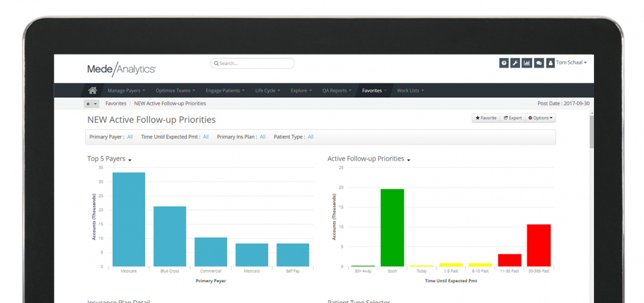Open the Tom Schaal user menu
This screenshot has height=303, width=644.
tap(571, 62)
